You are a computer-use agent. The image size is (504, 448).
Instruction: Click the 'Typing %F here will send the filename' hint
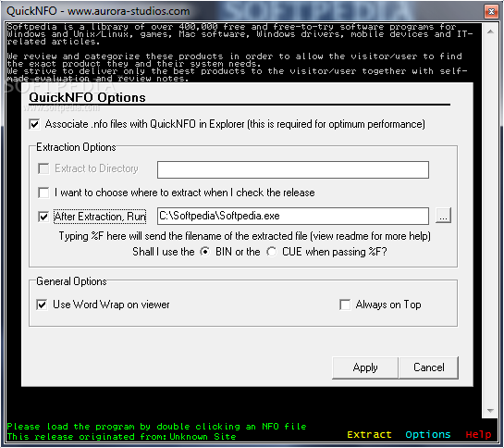click(245, 236)
